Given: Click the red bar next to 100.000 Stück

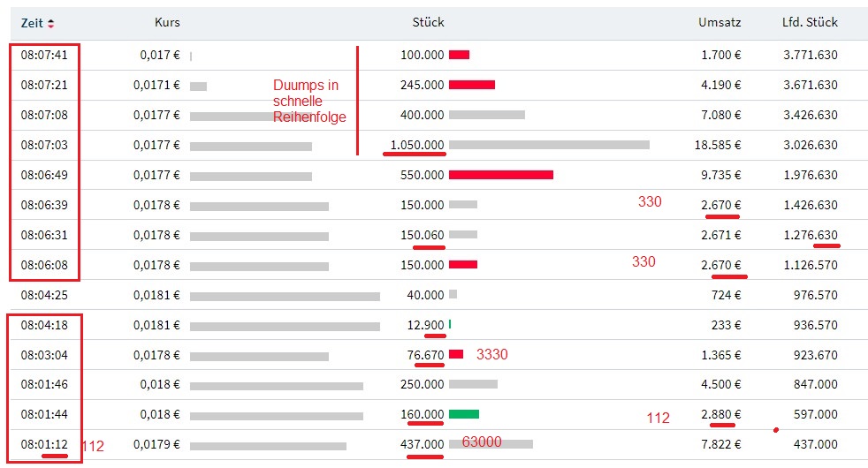Looking at the screenshot, I should (x=459, y=55).
